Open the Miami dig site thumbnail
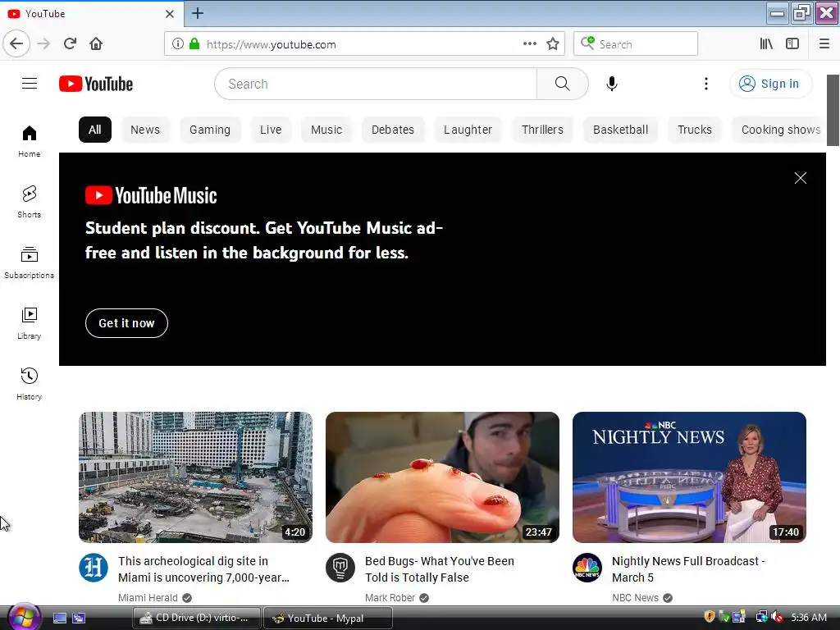This screenshot has height=630, width=840. coord(195,477)
